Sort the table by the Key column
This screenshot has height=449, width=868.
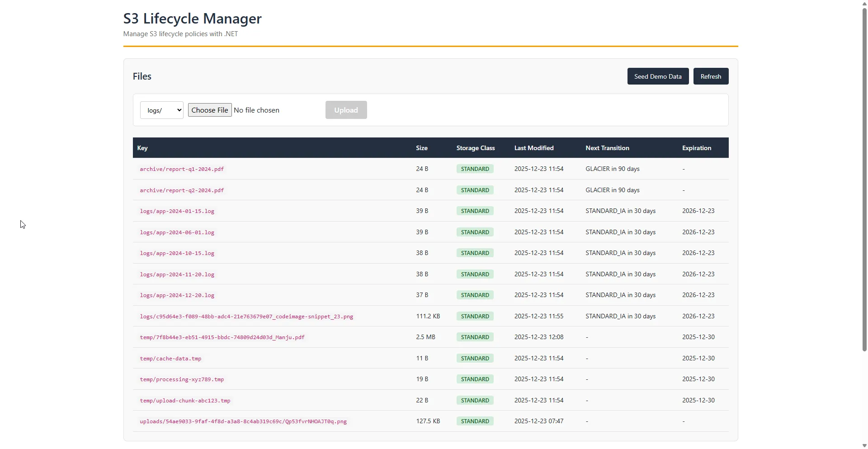point(142,148)
